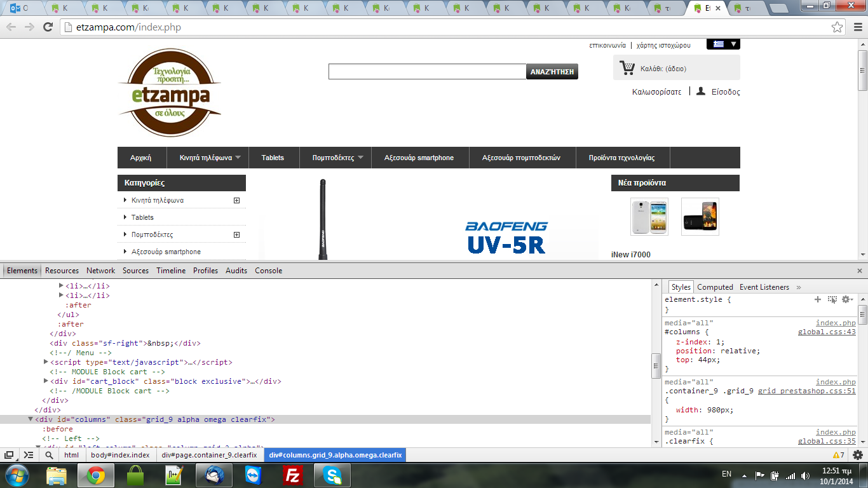Open the Styles pane gear menu

(848, 299)
